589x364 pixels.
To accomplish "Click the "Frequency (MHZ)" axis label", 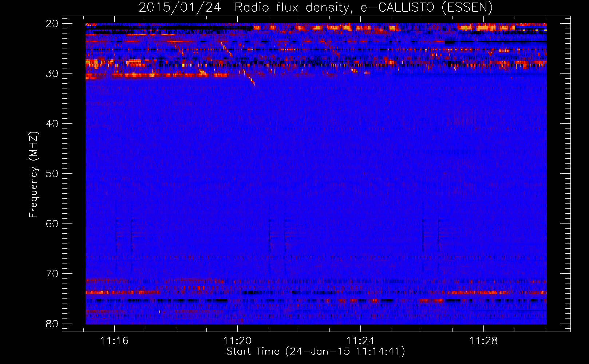I will click(x=33, y=175).
